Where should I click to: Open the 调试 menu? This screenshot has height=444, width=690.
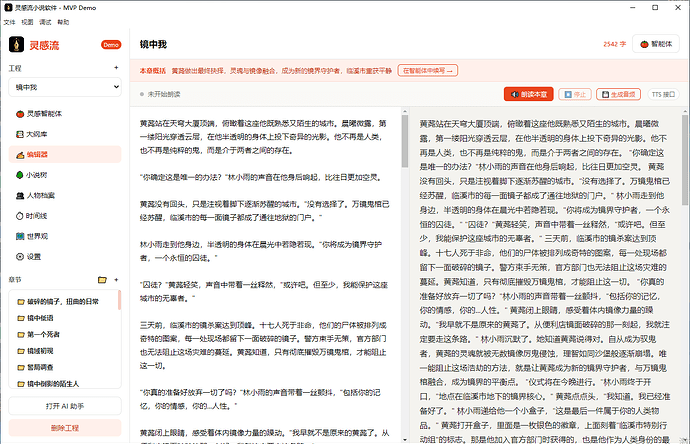coord(45,22)
